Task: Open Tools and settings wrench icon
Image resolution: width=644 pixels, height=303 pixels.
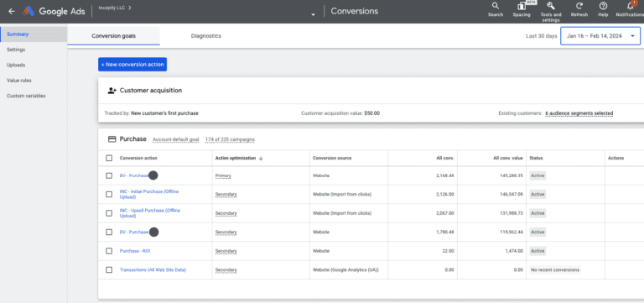Action: [x=551, y=6]
